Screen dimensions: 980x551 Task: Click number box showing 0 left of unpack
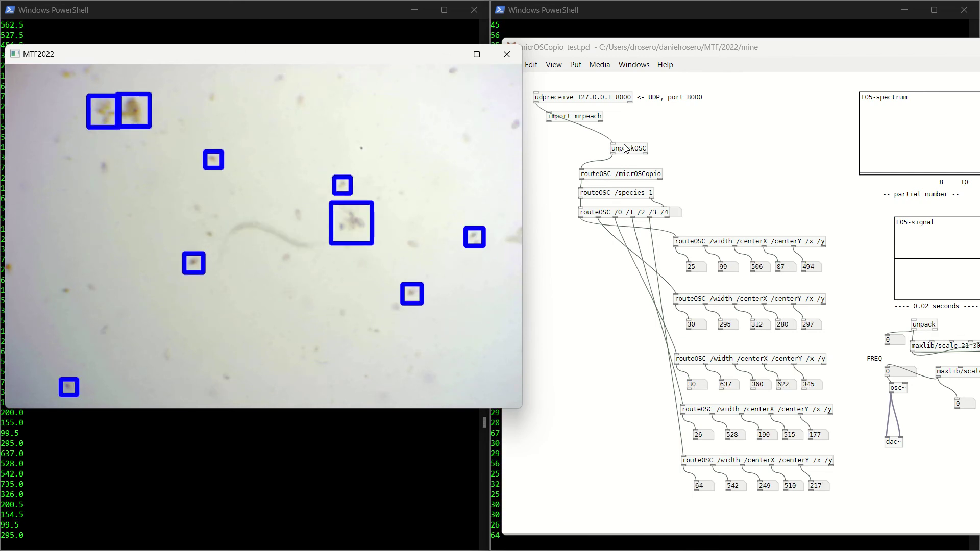pos(895,340)
